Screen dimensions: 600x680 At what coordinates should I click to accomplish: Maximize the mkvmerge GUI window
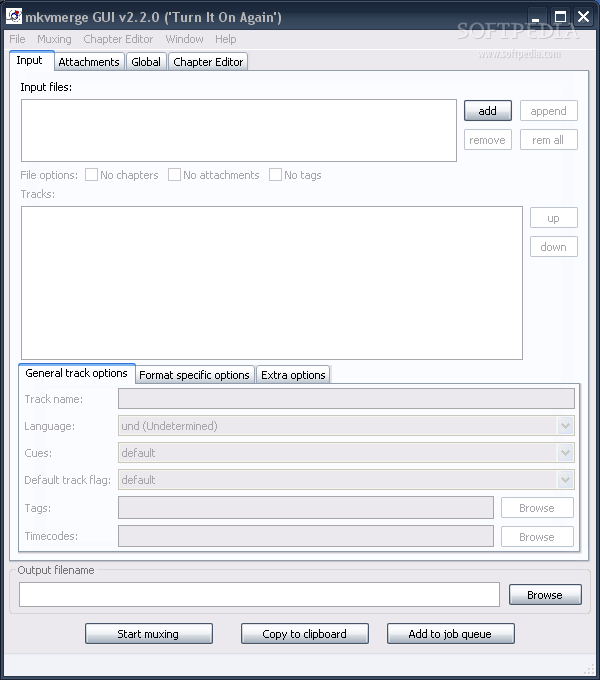[x=560, y=17]
